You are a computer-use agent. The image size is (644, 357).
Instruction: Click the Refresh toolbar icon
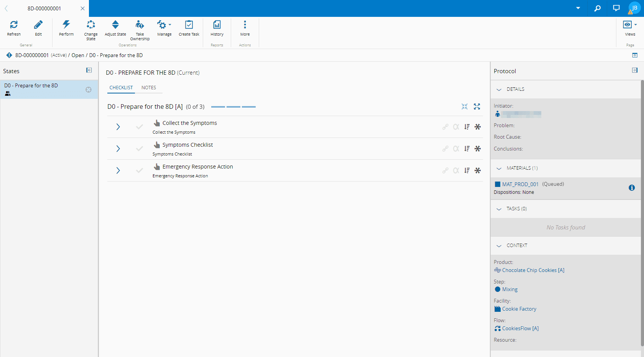pyautogui.click(x=14, y=25)
